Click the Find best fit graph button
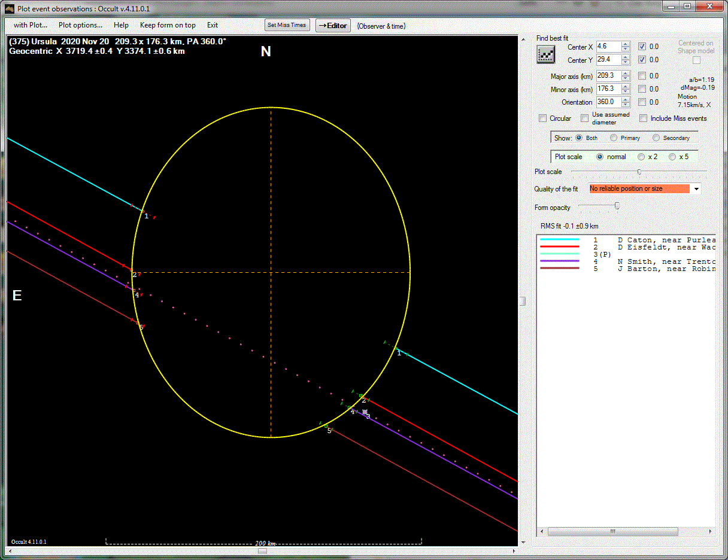Screen dimensions: 728x560 point(545,54)
